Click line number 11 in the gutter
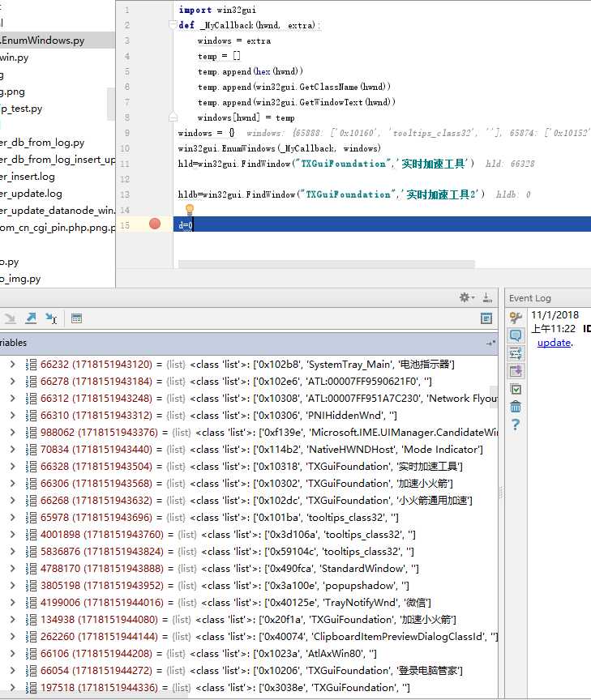The width and height of the screenshot is (591, 700). click(x=125, y=164)
